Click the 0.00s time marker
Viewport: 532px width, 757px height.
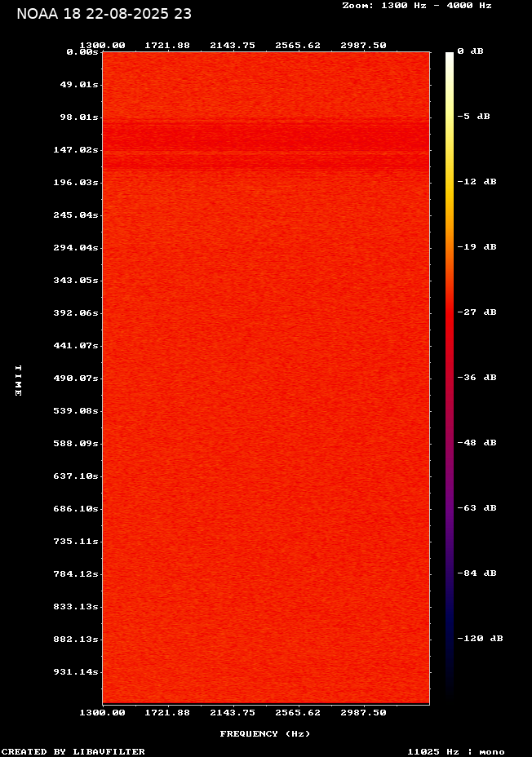[82, 51]
